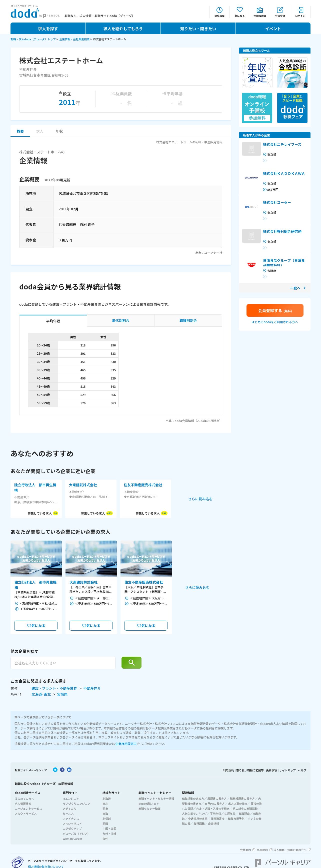Open the 気になる heart icon in header
The image size is (321, 868).
point(239,12)
